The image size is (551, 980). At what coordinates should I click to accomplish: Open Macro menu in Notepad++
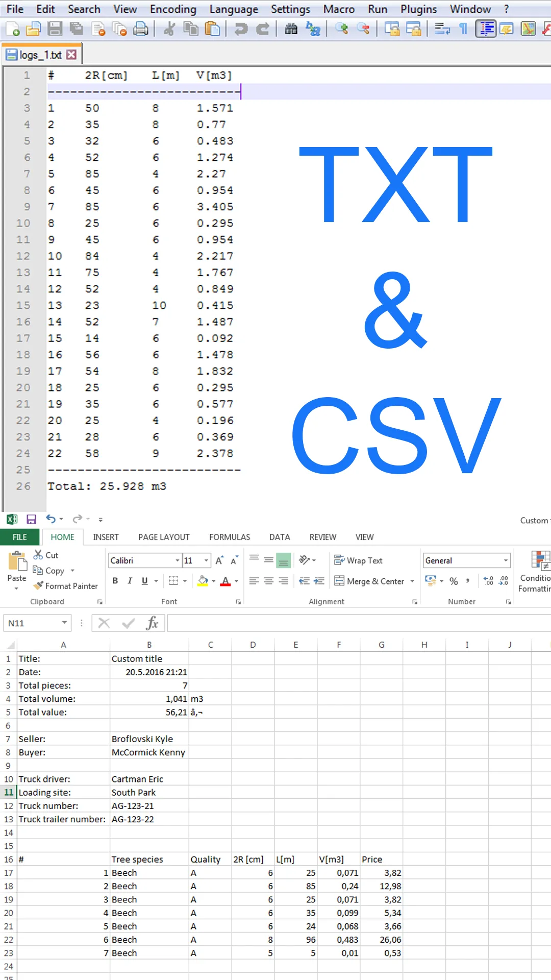339,9
